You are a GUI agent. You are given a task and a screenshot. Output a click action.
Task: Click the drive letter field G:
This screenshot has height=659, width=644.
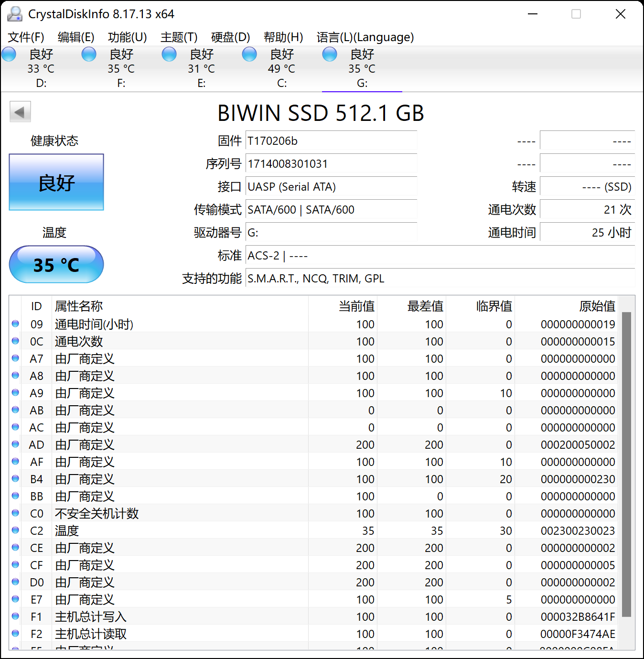pos(331,233)
